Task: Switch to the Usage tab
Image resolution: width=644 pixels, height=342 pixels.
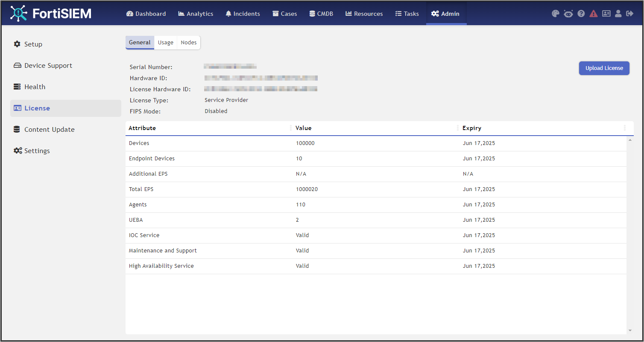Action: tap(165, 42)
